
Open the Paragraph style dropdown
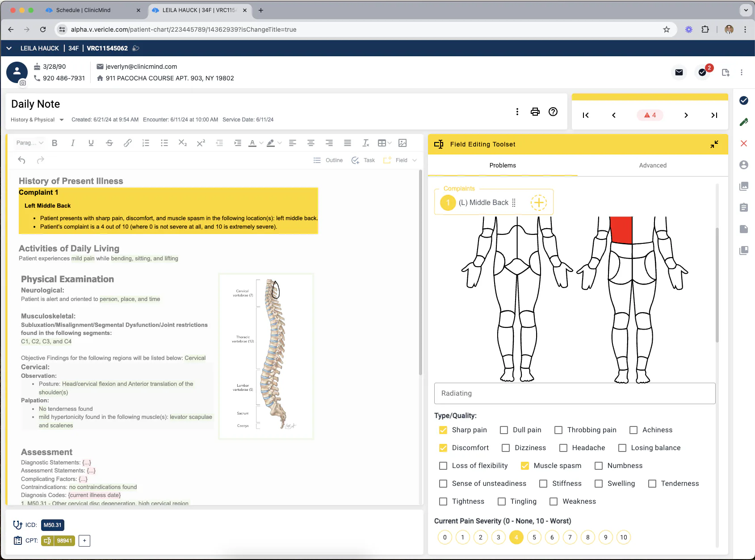29,143
